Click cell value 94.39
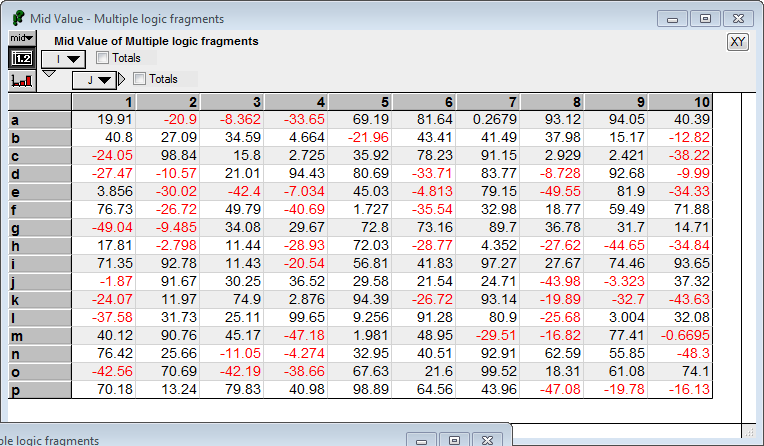Viewport: 764px width, 446px height. tap(370, 299)
